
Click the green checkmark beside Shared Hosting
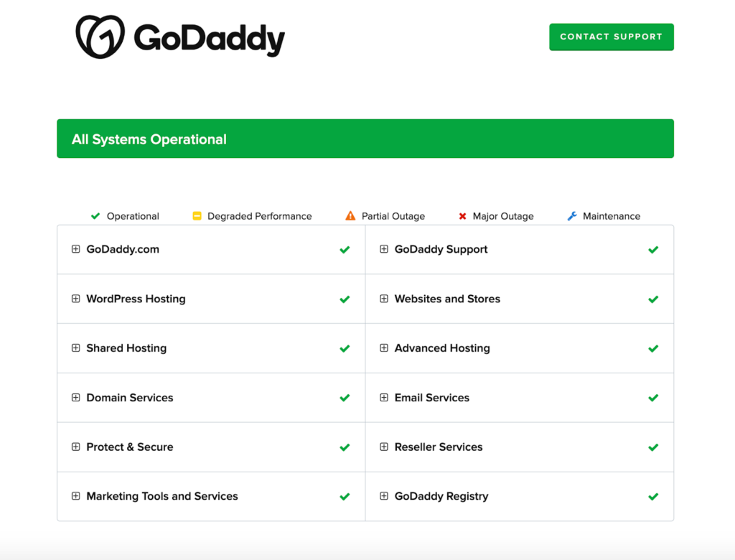coord(345,348)
